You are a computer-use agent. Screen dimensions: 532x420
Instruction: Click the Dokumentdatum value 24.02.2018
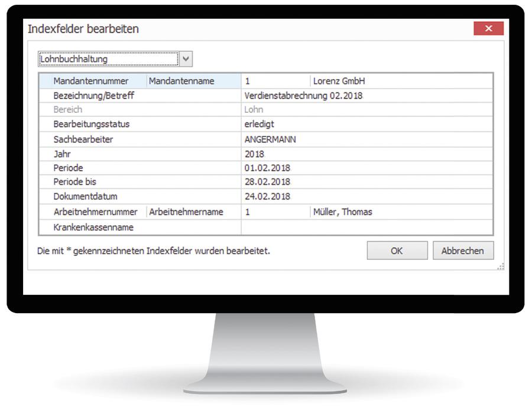[x=366, y=197]
